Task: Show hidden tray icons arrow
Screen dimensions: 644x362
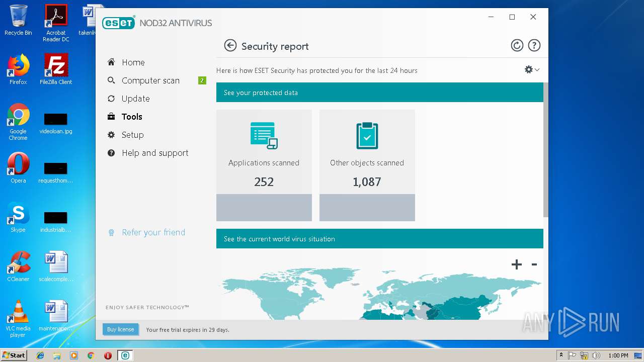Action: [x=561, y=355]
